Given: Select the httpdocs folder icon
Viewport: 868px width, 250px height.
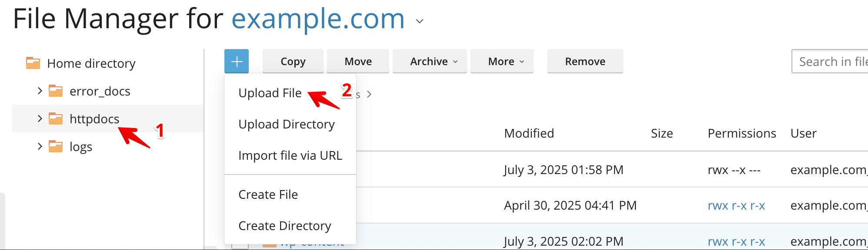Looking at the screenshot, I should [x=56, y=118].
